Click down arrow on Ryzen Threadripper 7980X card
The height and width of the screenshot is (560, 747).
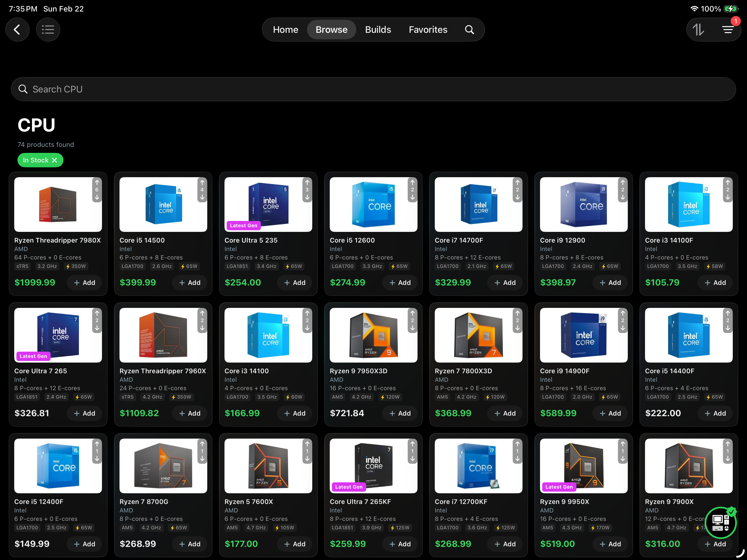pos(97,197)
